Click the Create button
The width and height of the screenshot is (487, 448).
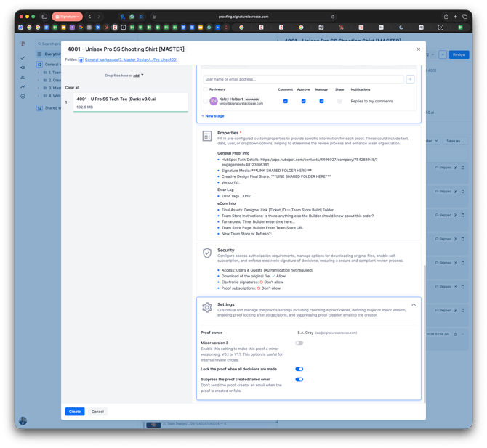(75, 412)
